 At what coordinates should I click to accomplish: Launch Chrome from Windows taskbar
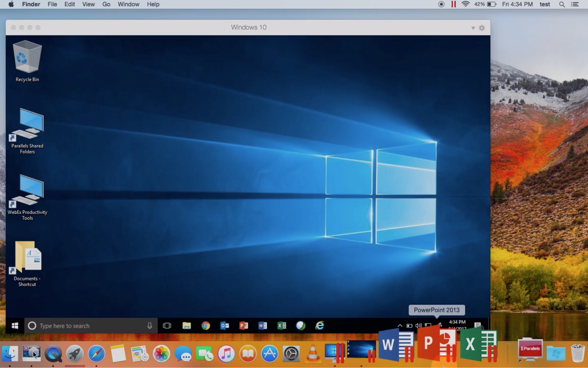tap(206, 326)
